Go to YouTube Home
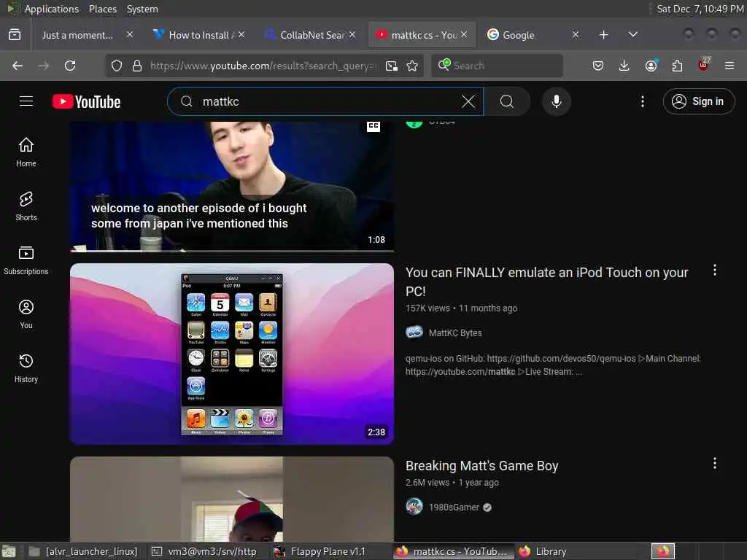This screenshot has width=747, height=560. 26,152
